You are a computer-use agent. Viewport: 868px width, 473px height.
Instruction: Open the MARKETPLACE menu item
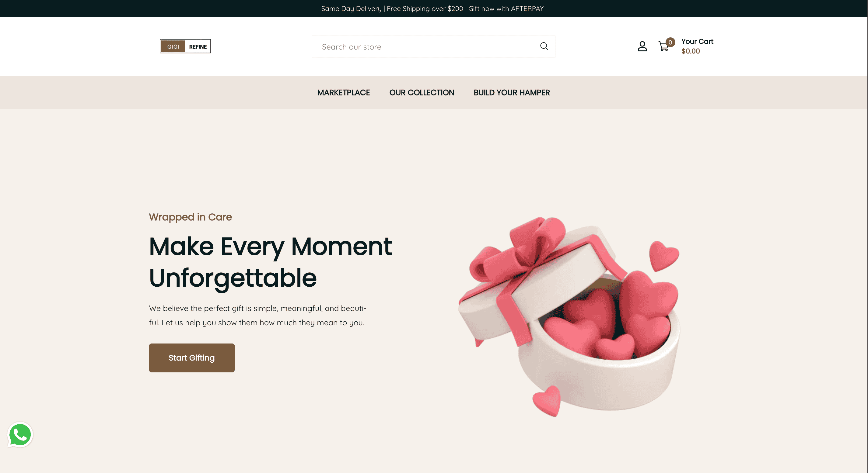[343, 93]
